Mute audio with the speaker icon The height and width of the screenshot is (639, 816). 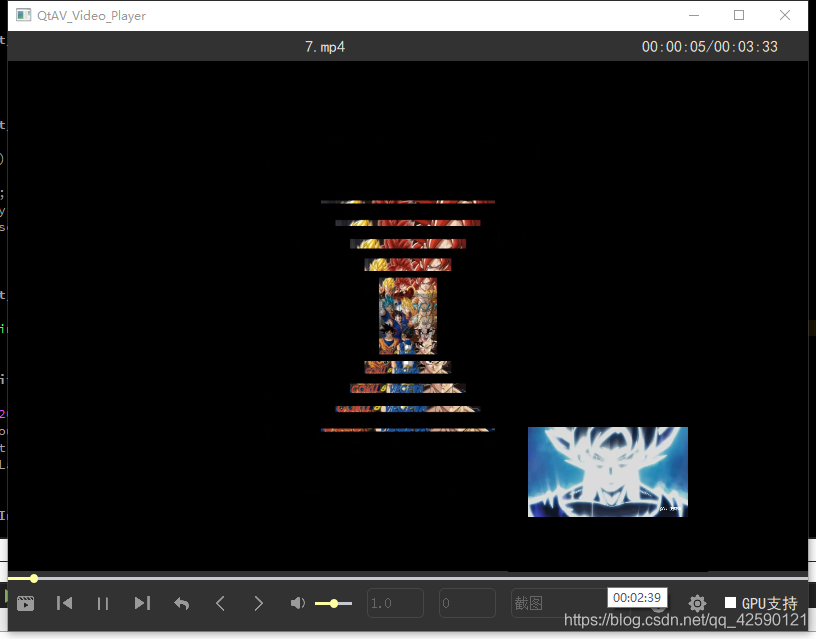[297, 603]
